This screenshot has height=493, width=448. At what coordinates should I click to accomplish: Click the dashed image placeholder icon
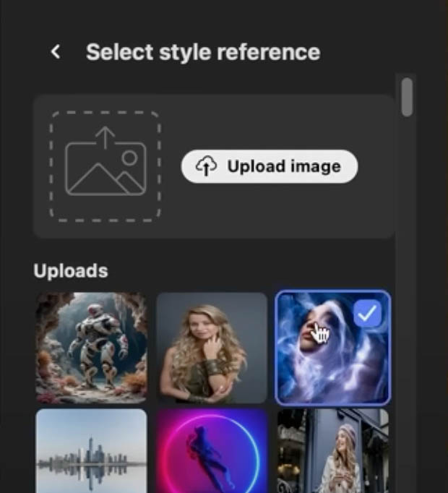105,166
